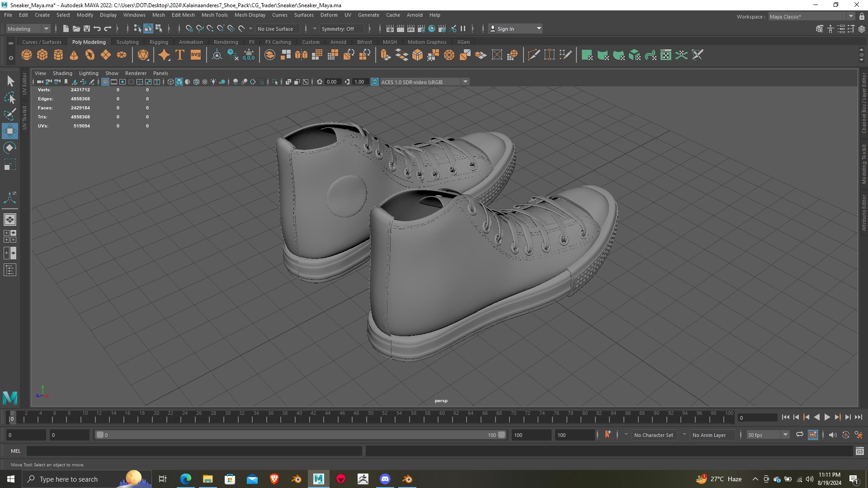This screenshot has width=868, height=488.
Task: Click the Redo arrow icon
Action: (108, 28)
